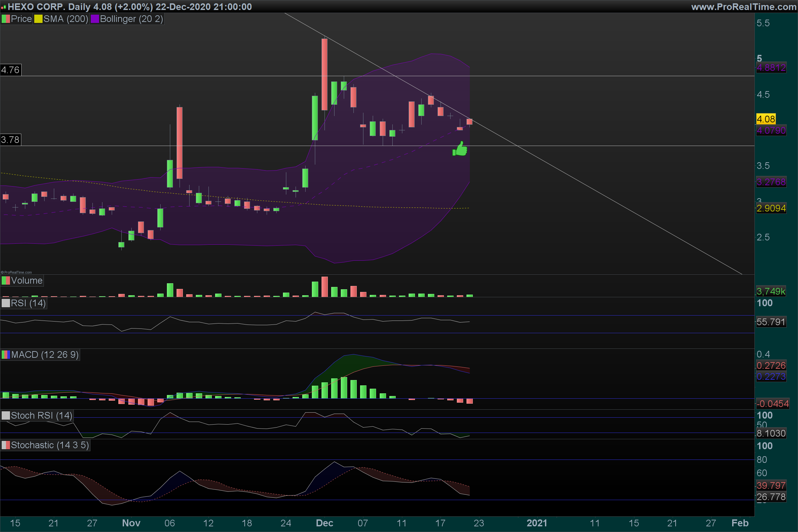Screen dimensions: 798x532
Task: Open the www.ProRealTime.com link
Action: click(744, 6)
